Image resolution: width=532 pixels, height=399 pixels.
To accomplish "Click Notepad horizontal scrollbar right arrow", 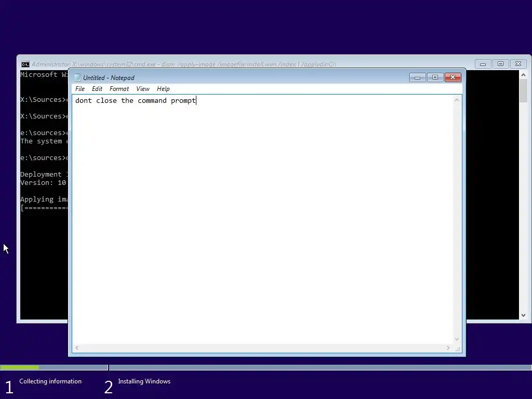I will (448, 348).
